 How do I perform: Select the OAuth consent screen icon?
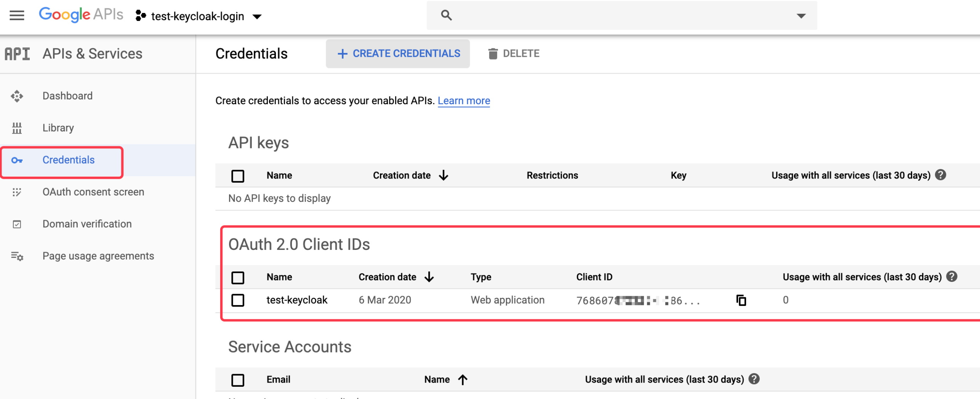coord(17,193)
